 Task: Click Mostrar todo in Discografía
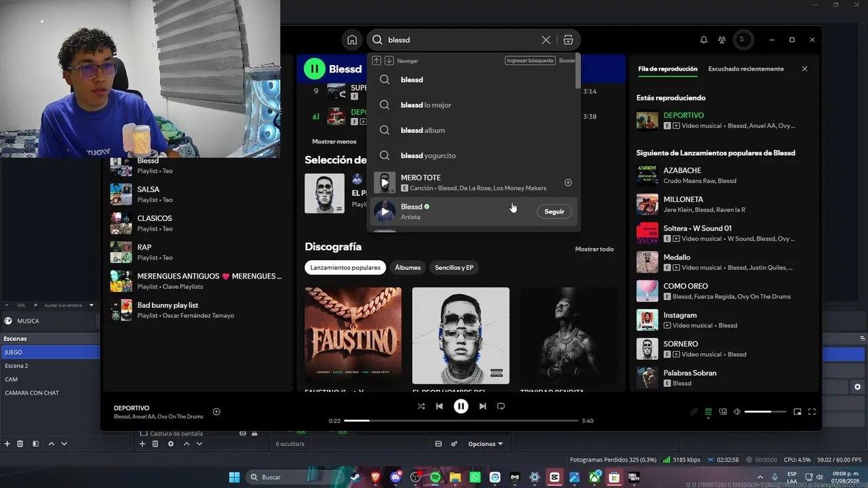[594, 249]
